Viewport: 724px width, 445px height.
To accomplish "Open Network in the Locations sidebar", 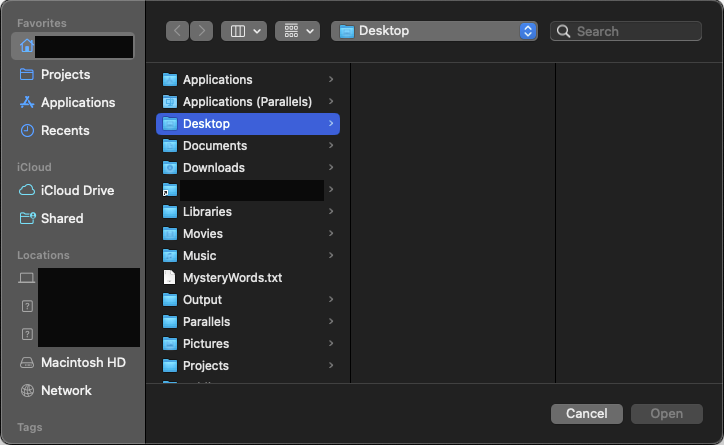I will 66,391.
